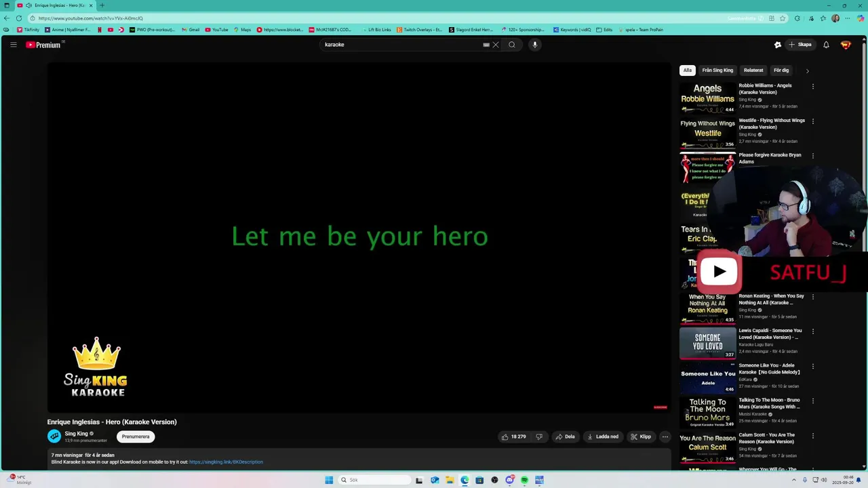Share the video with Dela
Image resolution: width=868 pixels, height=488 pixels.
pyautogui.click(x=565, y=436)
